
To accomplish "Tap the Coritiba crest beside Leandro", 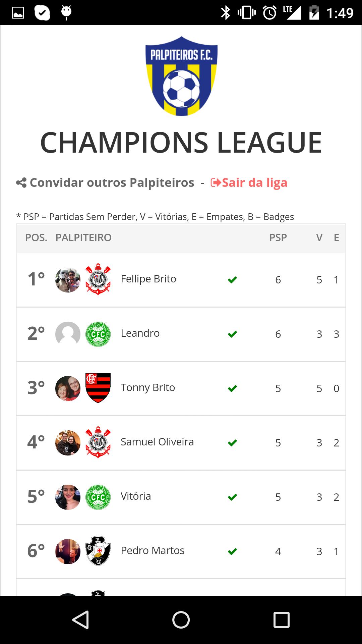I will [98, 334].
